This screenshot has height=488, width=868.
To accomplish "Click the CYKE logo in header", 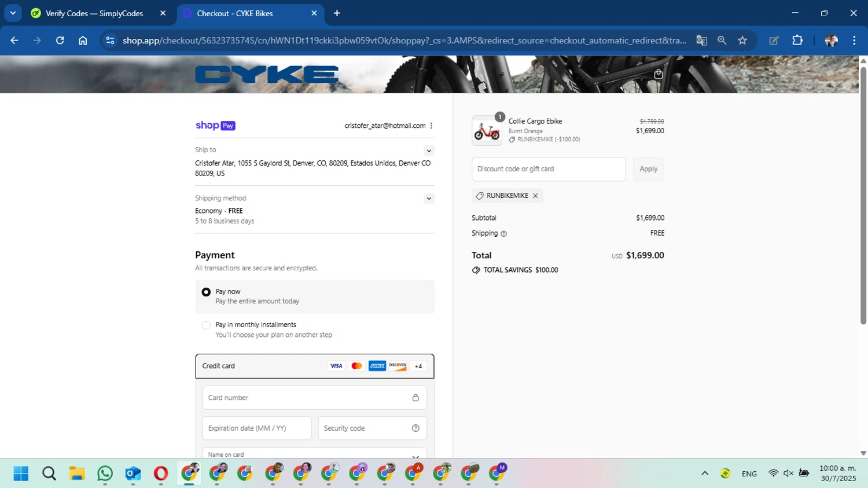I will tap(267, 74).
